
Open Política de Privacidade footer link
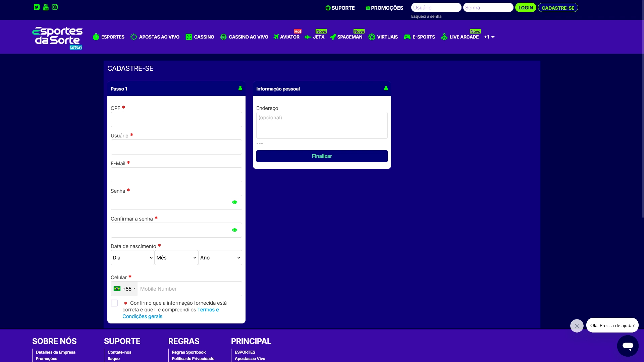(193, 359)
